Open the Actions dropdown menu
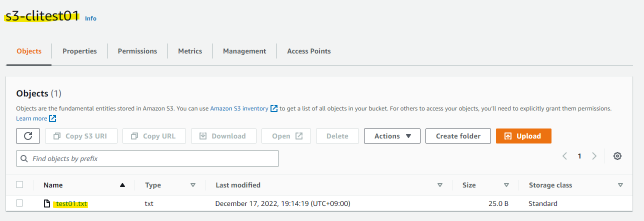 392,136
